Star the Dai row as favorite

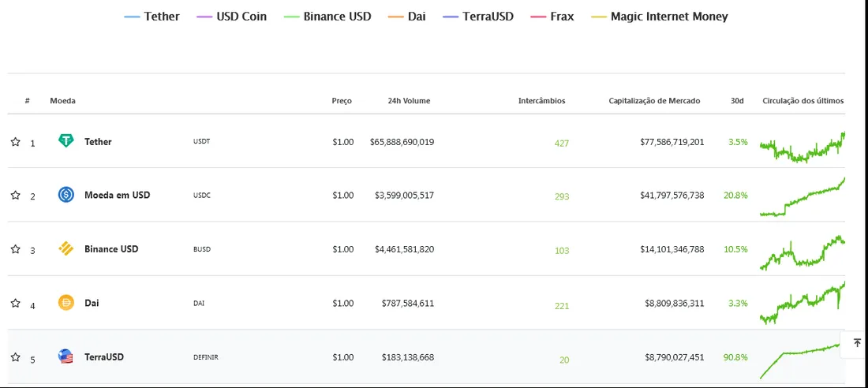(16, 303)
